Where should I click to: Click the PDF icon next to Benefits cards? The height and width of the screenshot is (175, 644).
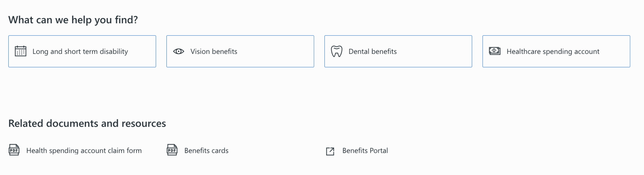(172, 150)
